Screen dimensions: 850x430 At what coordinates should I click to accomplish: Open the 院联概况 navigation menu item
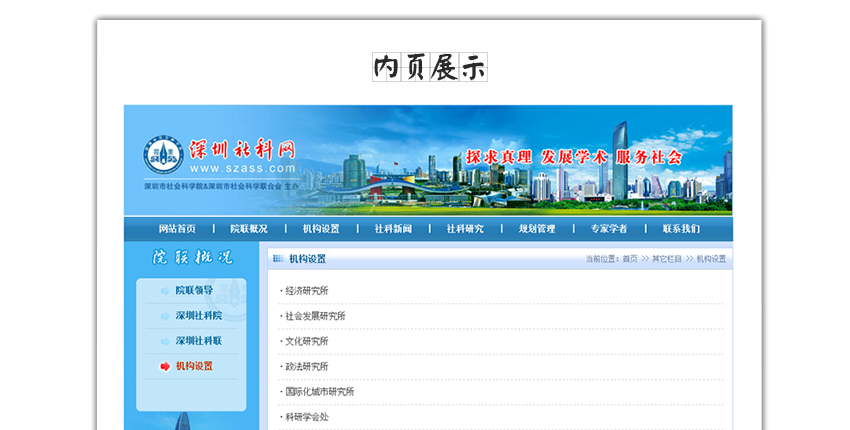tap(249, 229)
